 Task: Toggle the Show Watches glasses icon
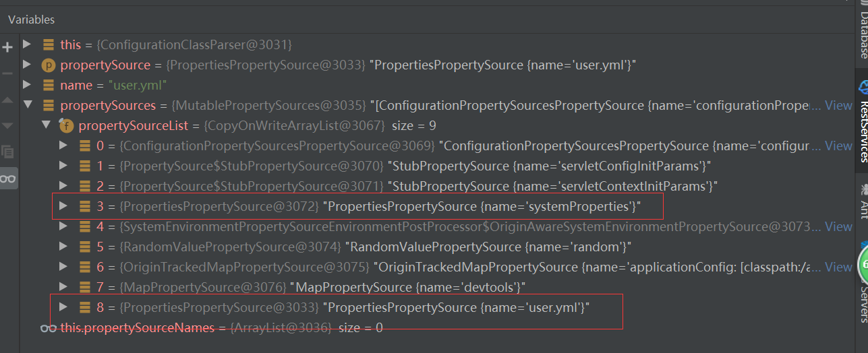[x=8, y=178]
